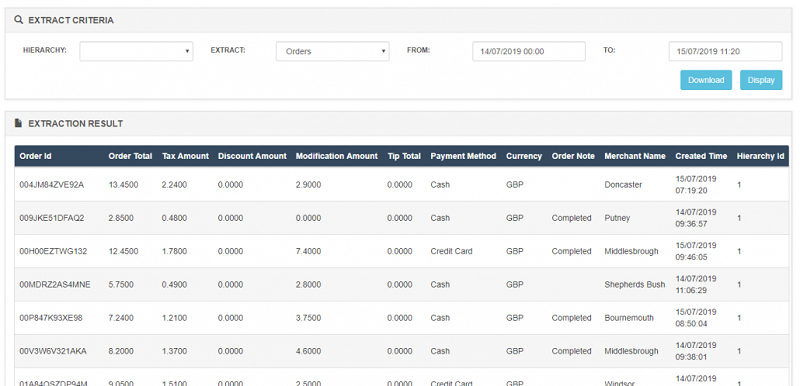
Task: Click created time 15/07/2019 07:19:20
Action: (x=696, y=185)
